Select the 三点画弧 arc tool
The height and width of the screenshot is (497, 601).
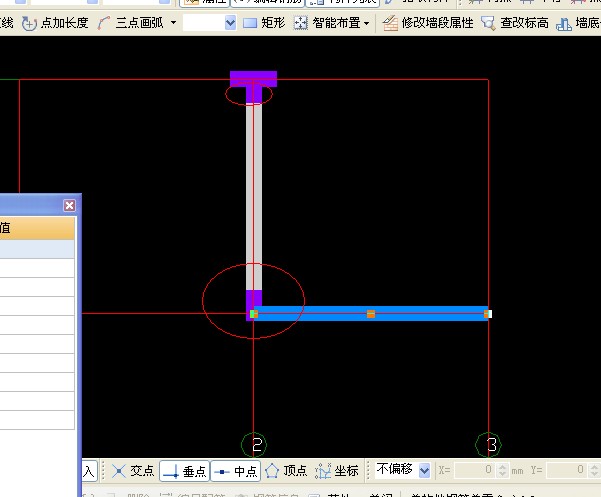tap(130, 23)
